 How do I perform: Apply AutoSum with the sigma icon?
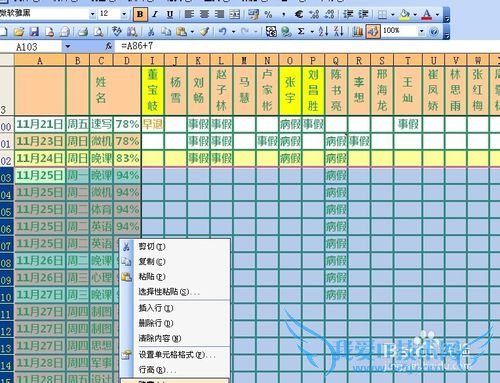[301, 32]
